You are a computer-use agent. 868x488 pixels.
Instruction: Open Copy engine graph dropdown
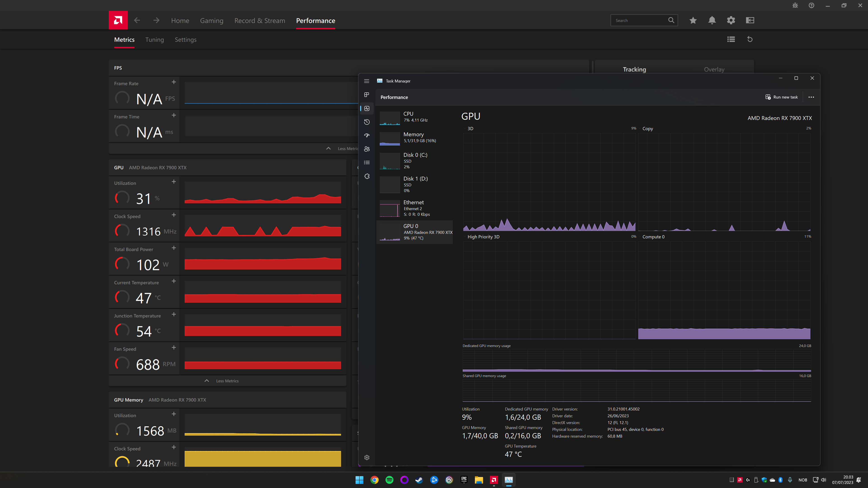pyautogui.click(x=640, y=129)
